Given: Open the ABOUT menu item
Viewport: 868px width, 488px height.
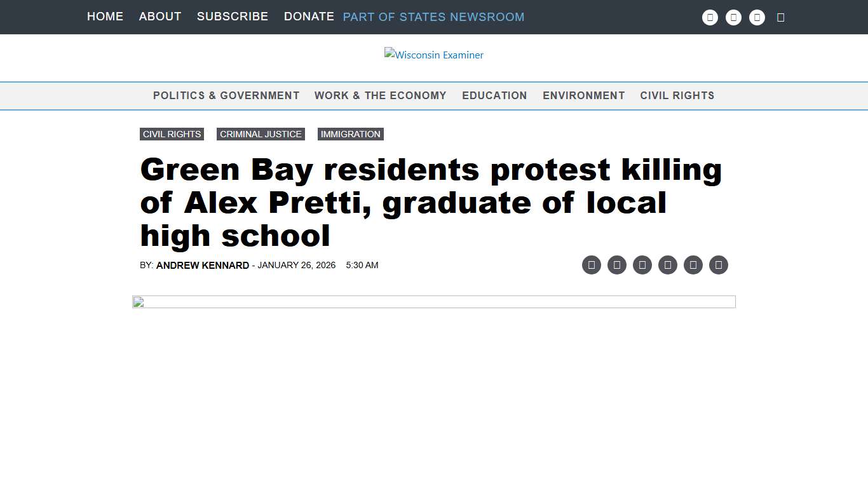Looking at the screenshot, I should (159, 17).
